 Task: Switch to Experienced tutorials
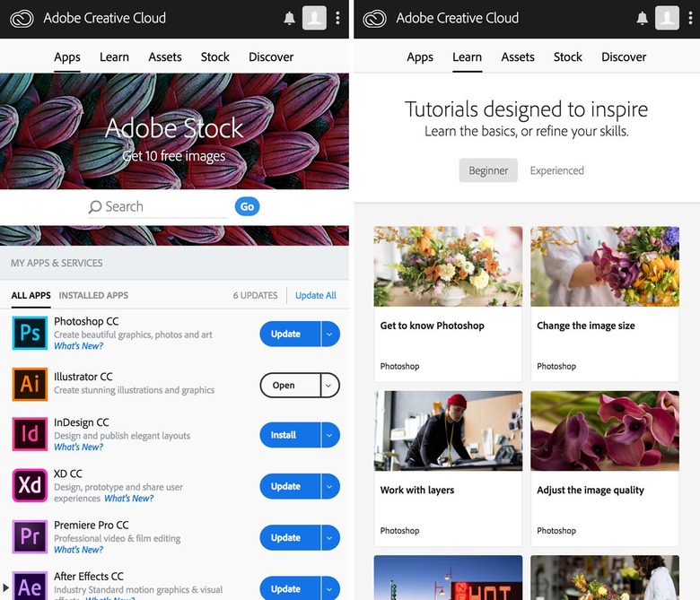pos(556,170)
